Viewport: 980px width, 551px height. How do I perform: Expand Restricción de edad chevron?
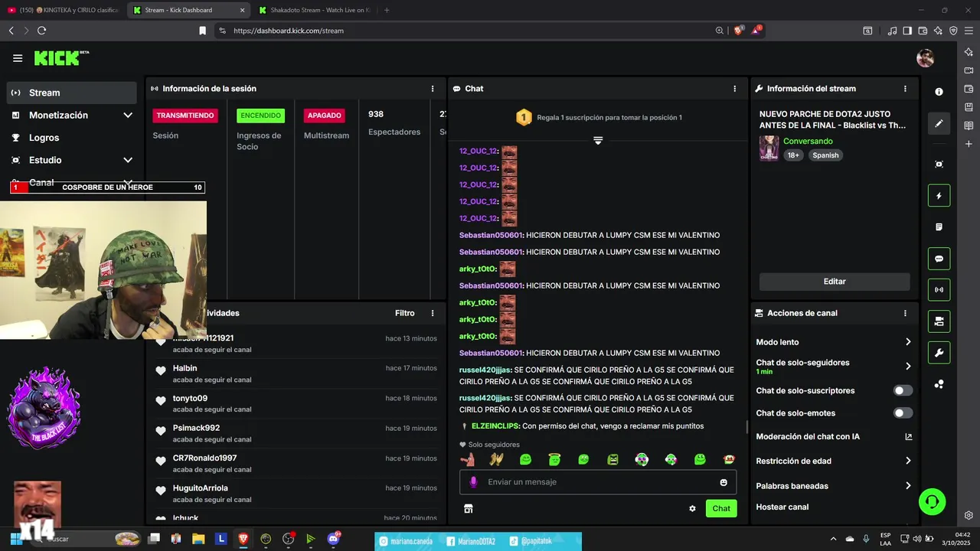pos(908,461)
